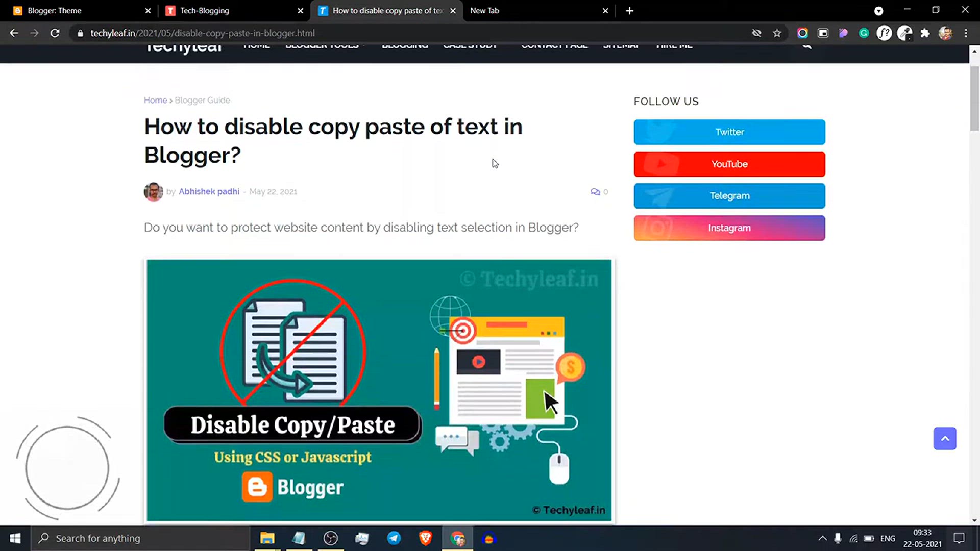Reload the current page
This screenshot has width=980, height=551.
click(55, 33)
